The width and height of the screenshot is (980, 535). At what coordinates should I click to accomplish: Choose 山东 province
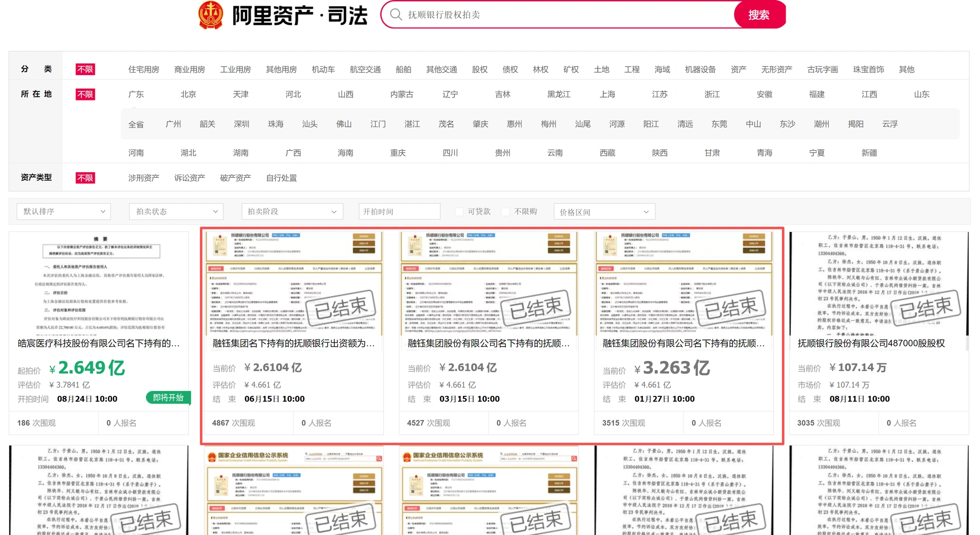[922, 94]
